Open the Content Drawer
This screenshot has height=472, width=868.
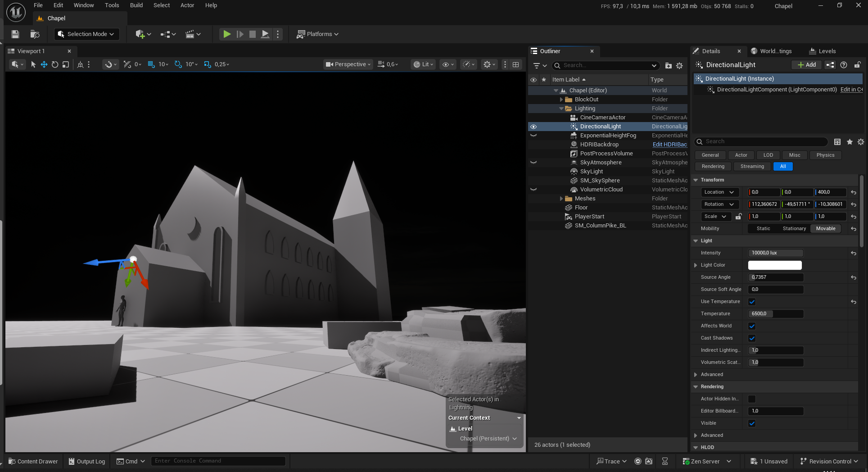pyautogui.click(x=33, y=461)
